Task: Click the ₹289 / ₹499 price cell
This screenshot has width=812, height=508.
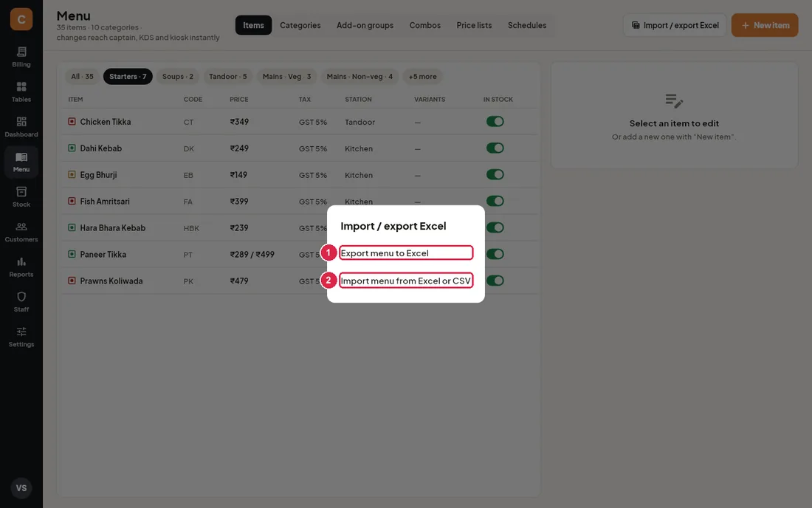Action: point(252,254)
